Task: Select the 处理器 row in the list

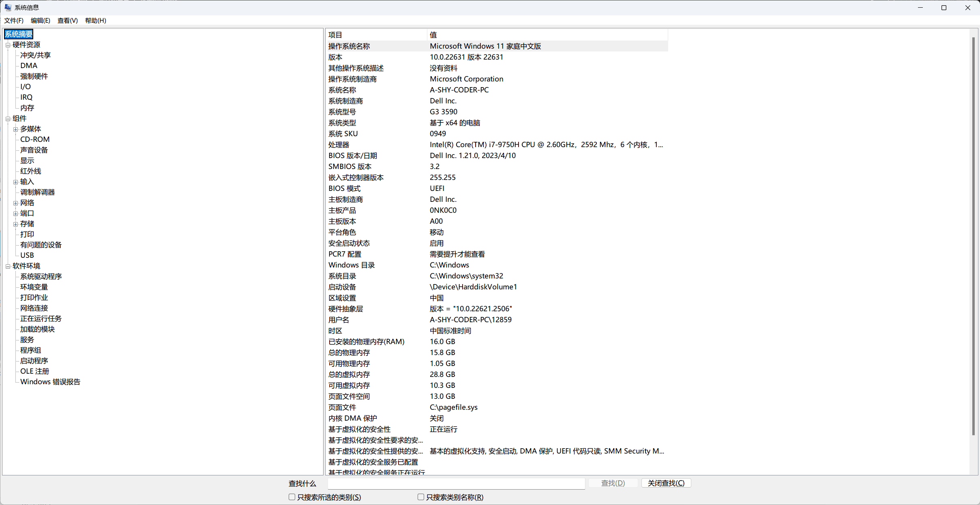Action: [339, 145]
